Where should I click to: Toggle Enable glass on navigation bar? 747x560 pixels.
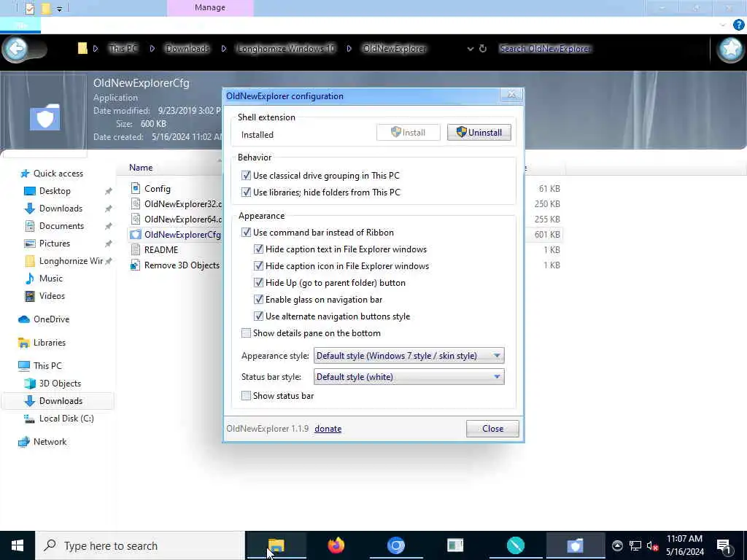(258, 300)
